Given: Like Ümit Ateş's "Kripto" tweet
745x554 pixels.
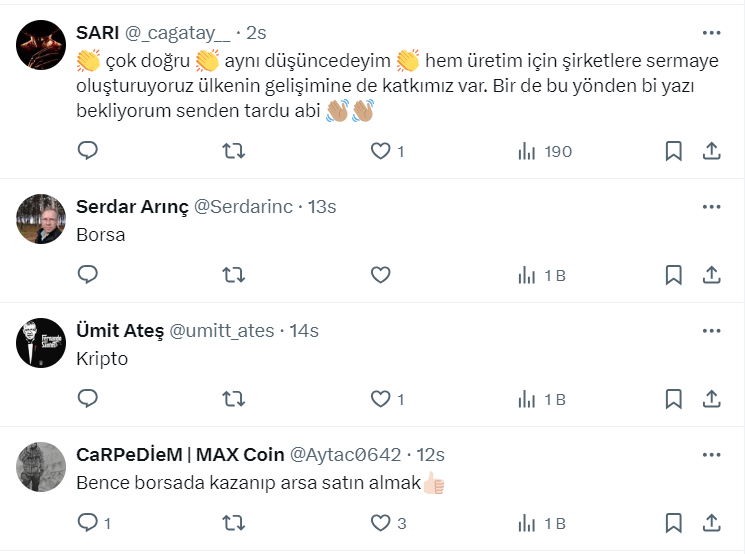Looking at the screenshot, I should 380,399.
